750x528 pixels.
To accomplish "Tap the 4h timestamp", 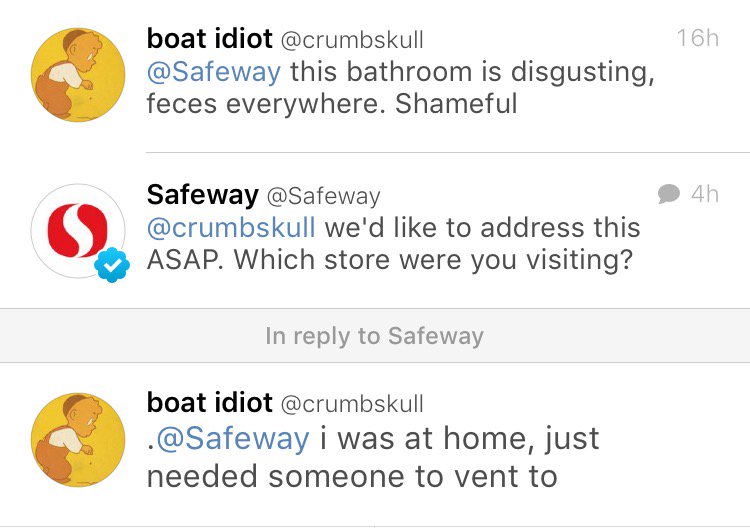I will tap(705, 194).
